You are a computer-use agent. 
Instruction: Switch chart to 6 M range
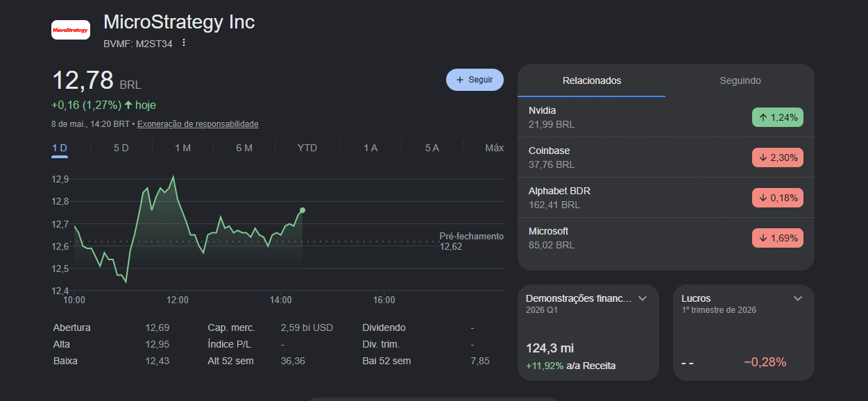244,148
